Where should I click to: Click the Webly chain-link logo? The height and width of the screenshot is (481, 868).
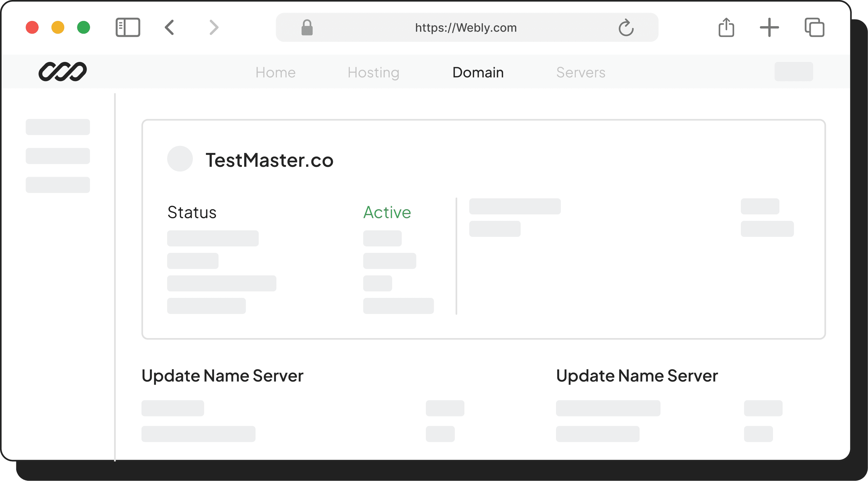pyautogui.click(x=63, y=71)
